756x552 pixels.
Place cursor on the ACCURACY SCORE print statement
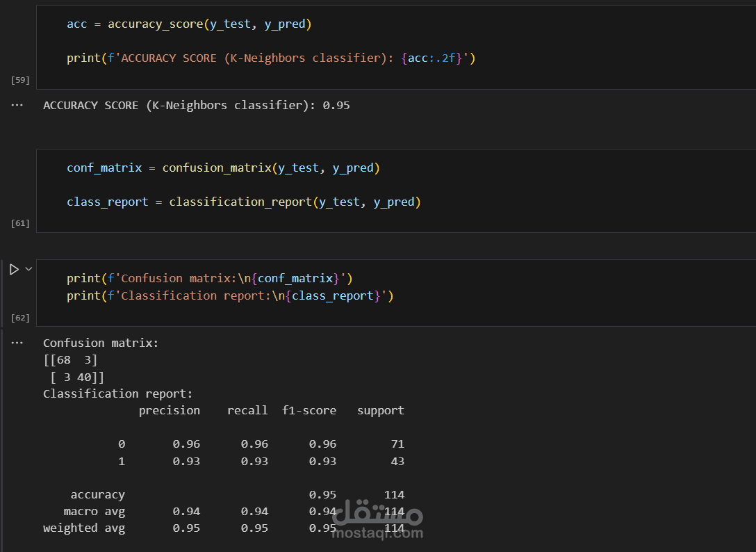(271, 58)
